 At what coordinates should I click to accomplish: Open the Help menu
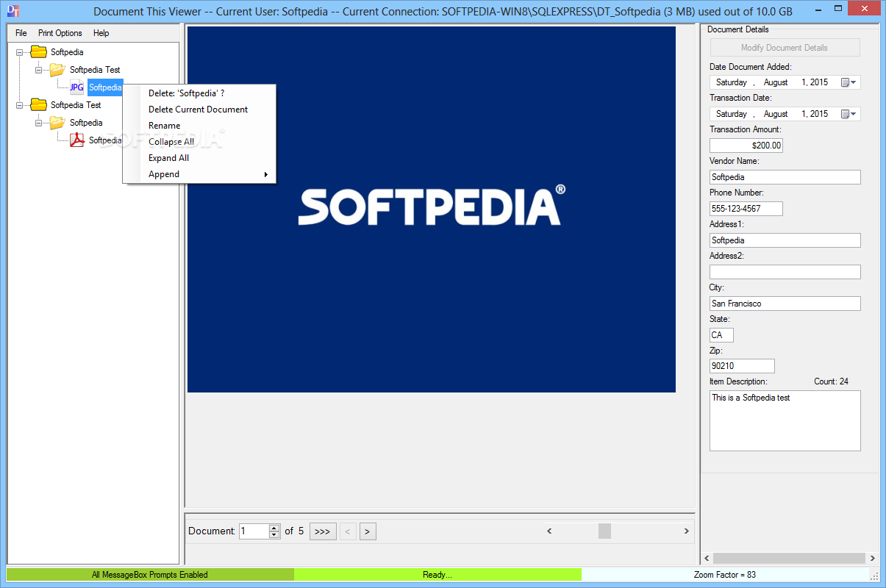click(101, 33)
